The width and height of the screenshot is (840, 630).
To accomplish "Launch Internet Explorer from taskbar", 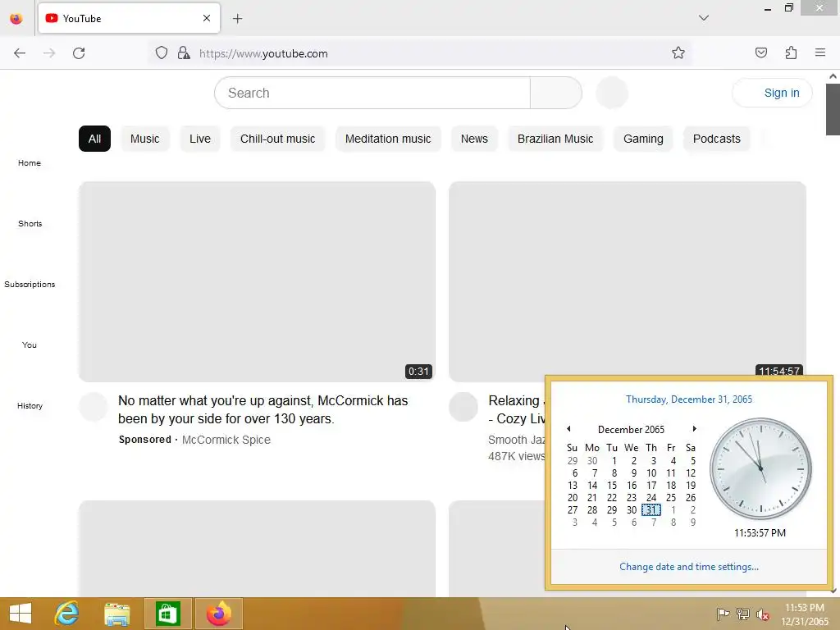I will pos(67,614).
